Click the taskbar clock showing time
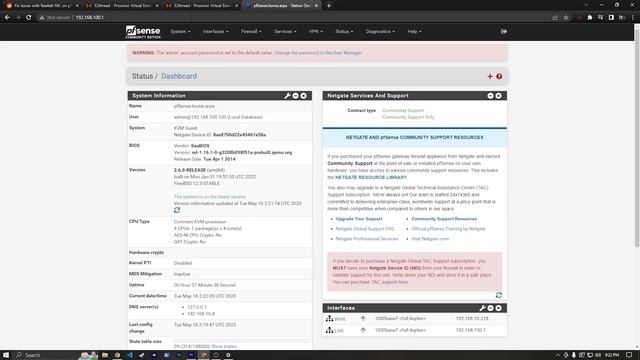 (612, 355)
